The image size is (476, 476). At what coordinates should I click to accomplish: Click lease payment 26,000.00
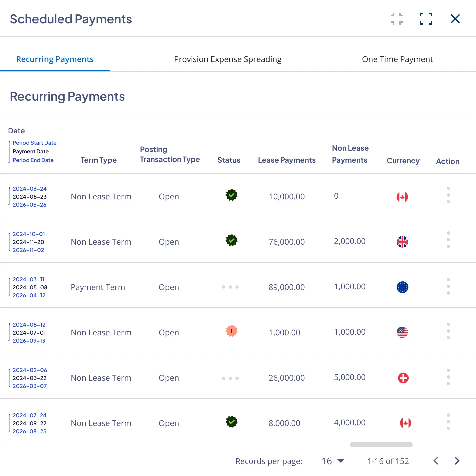pyautogui.click(x=287, y=378)
